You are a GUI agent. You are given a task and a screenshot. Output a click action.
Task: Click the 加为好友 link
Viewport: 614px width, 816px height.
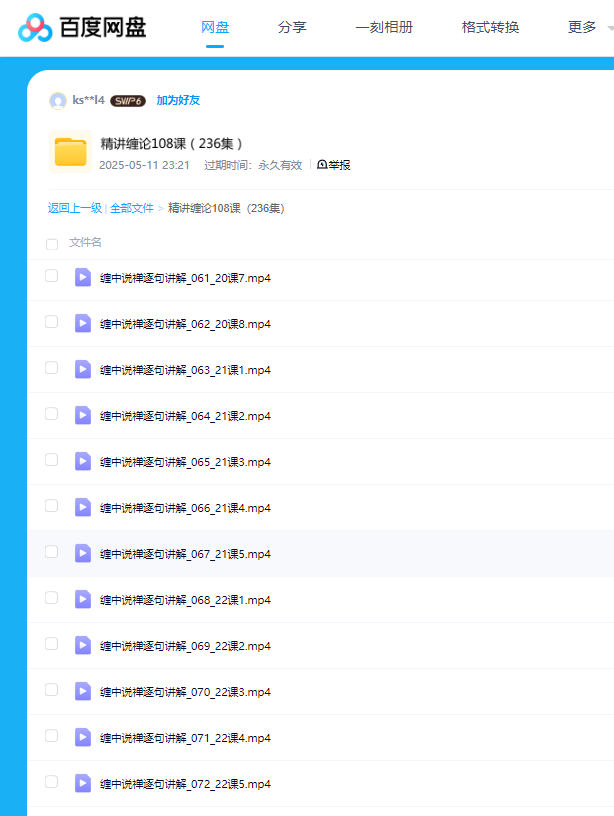[x=178, y=101]
